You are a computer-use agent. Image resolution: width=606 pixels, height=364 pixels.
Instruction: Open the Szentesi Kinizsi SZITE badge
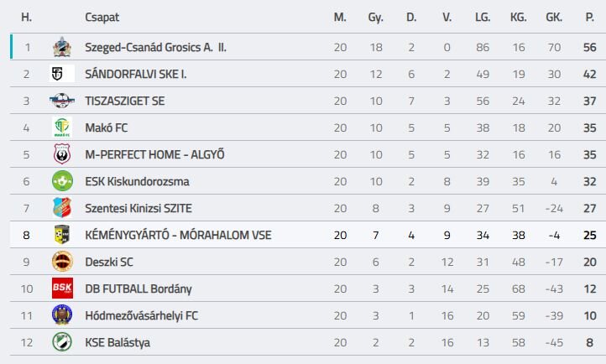(x=62, y=208)
